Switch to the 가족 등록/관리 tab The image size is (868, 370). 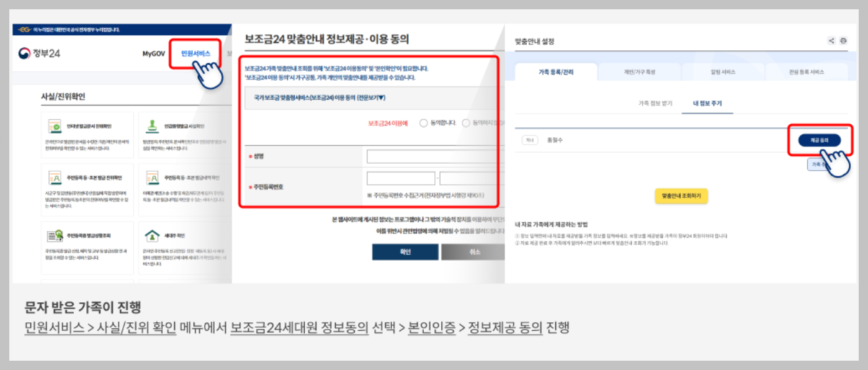(556, 72)
